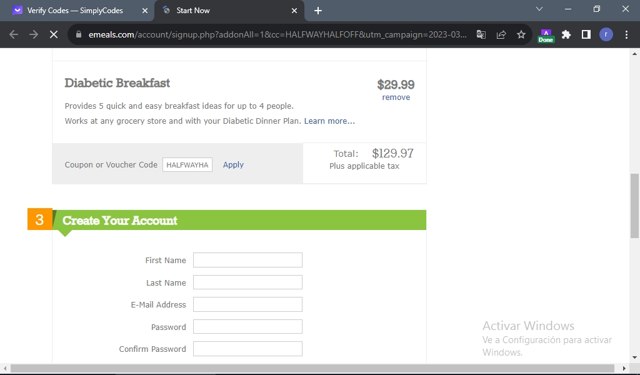The image size is (640, 375).
Task: View site security lock info
Action: click(x=79, y=35)
